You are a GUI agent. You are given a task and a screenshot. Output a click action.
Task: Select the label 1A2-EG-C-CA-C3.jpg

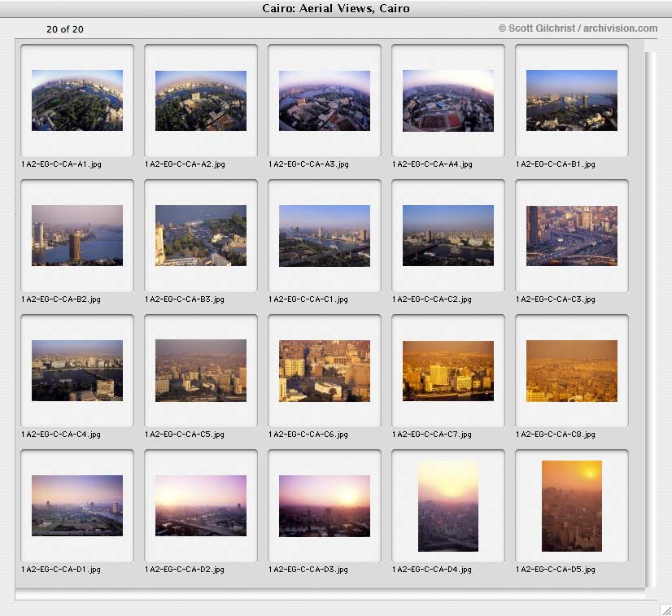click(x=556, y=299)
